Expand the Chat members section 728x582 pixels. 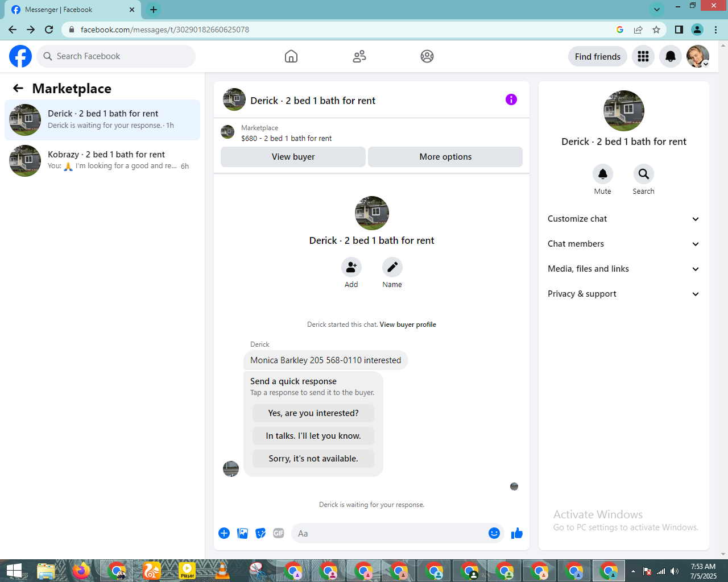coord(623,244)
